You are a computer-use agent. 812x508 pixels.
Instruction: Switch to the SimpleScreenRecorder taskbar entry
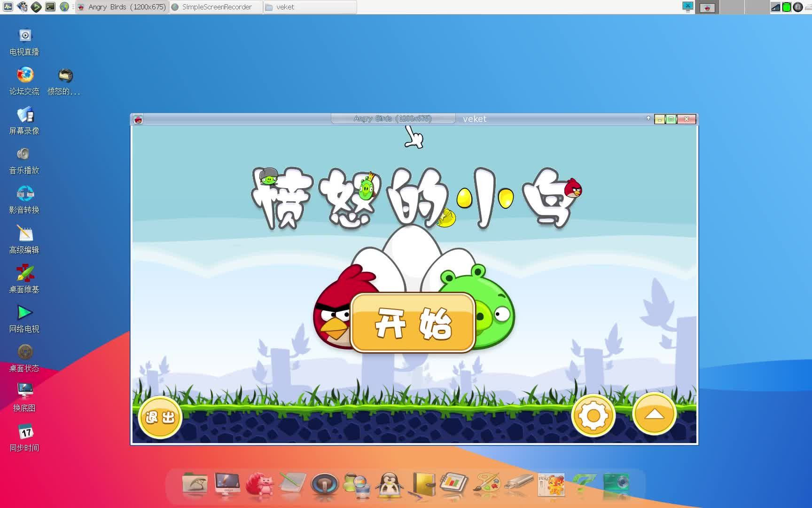tap(216, 7)
